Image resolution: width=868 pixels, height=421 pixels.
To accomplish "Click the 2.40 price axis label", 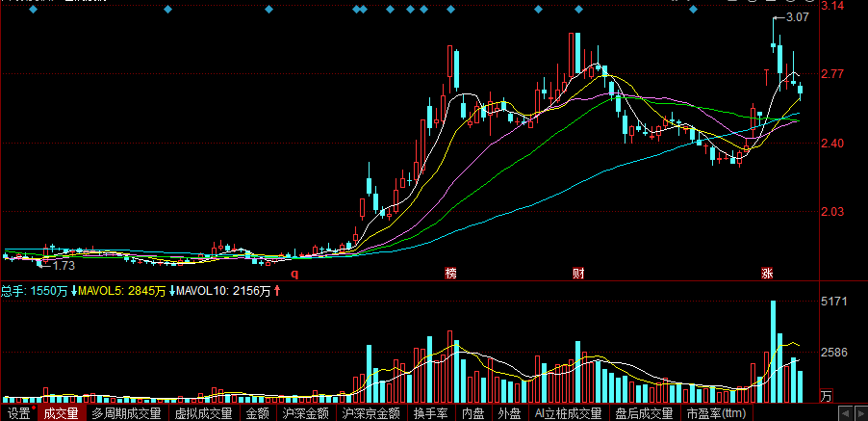I will [832, 144].
